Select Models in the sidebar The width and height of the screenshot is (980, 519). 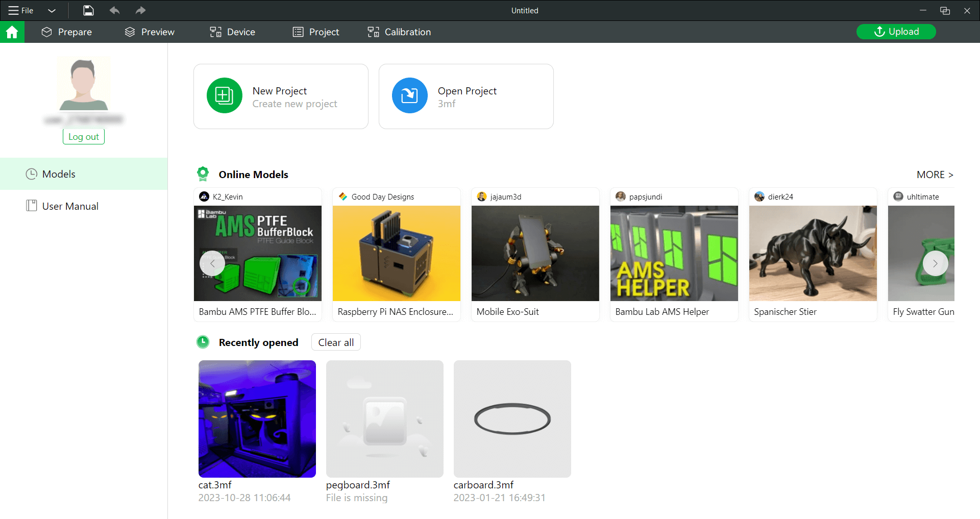(84, 174)
